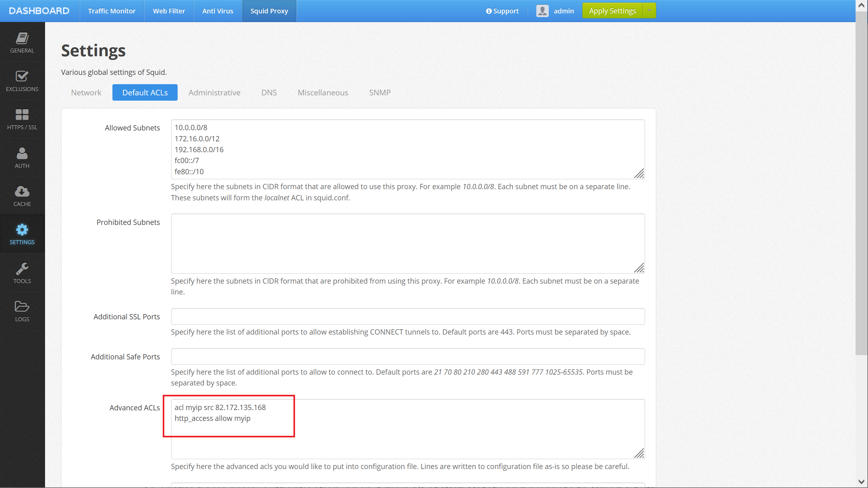
Task: Open the Anti Virus menu
Action: [x=218, y=11]
